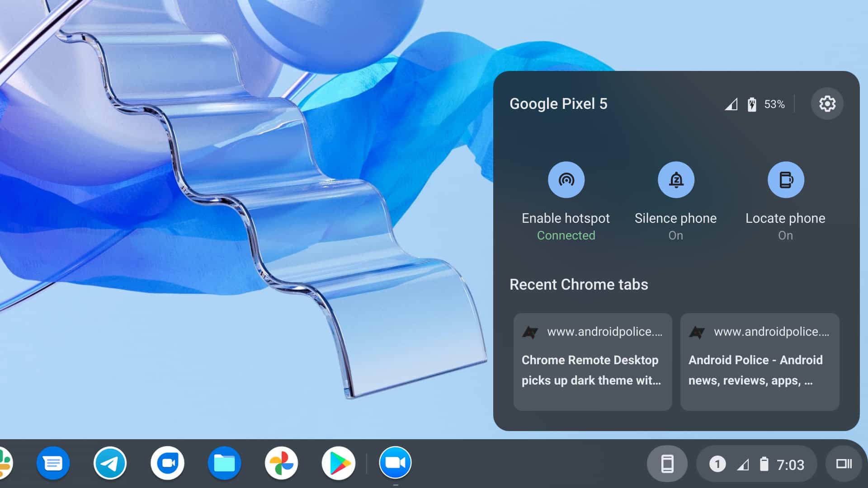
Task: Open Google Duo from the shelf
Action: click(x=168, y=463)
